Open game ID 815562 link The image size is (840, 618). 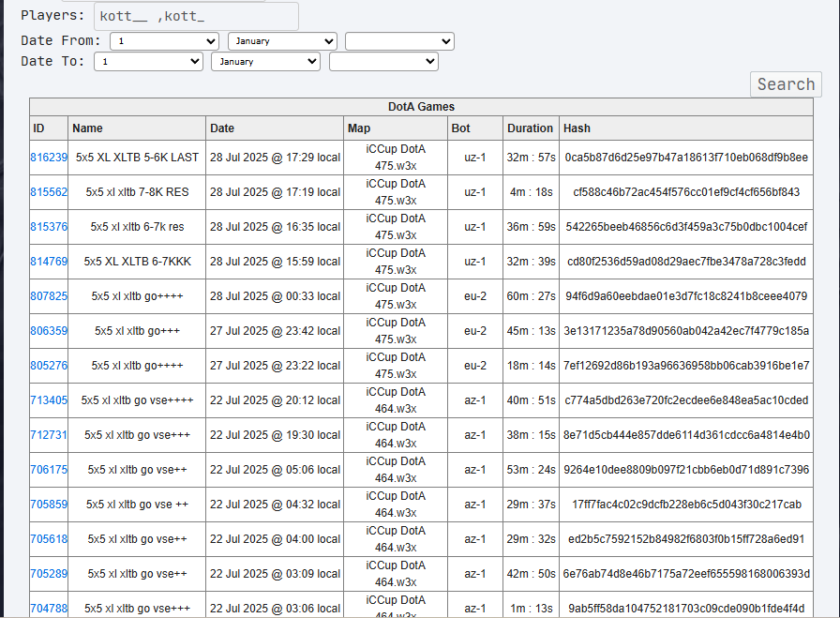(x=49, y=192)
